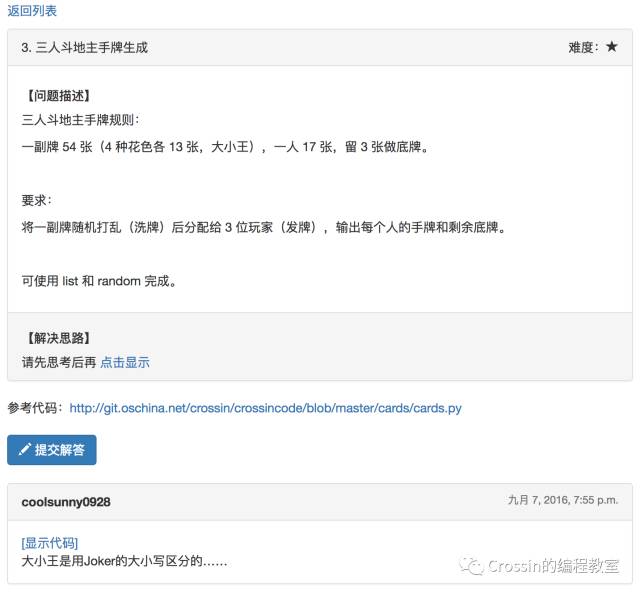Click the Crossin的编程教室 watermark text

(553, 566)
